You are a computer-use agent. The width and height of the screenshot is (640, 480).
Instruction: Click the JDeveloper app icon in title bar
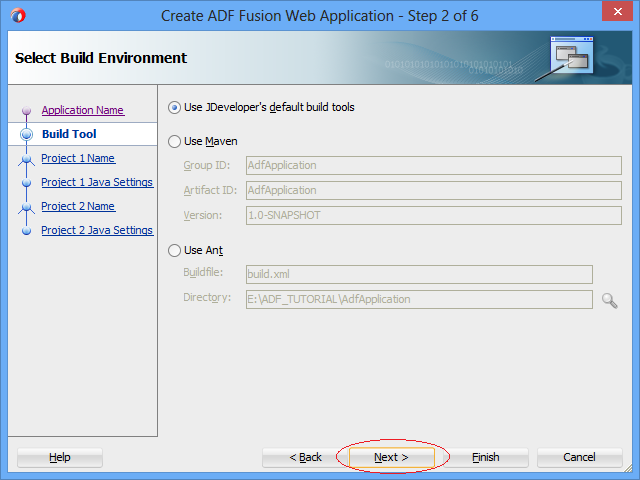pos(18,16)
